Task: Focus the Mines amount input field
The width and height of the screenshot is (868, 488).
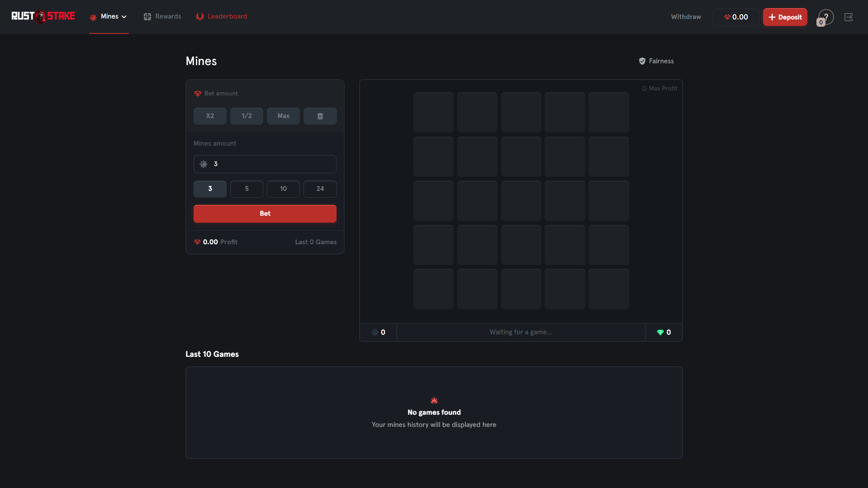Action: click(x=265, y=164)
